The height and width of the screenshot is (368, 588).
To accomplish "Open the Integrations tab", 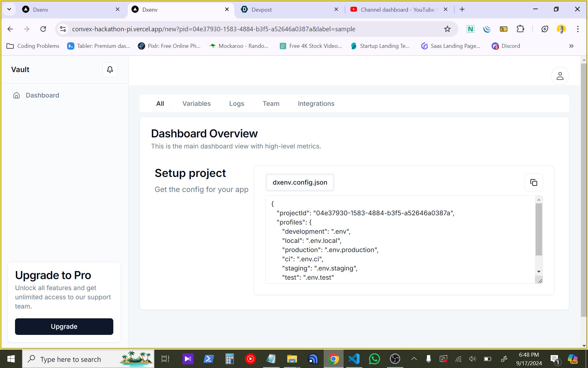I will pyautogui.click(x=316, y=104).
